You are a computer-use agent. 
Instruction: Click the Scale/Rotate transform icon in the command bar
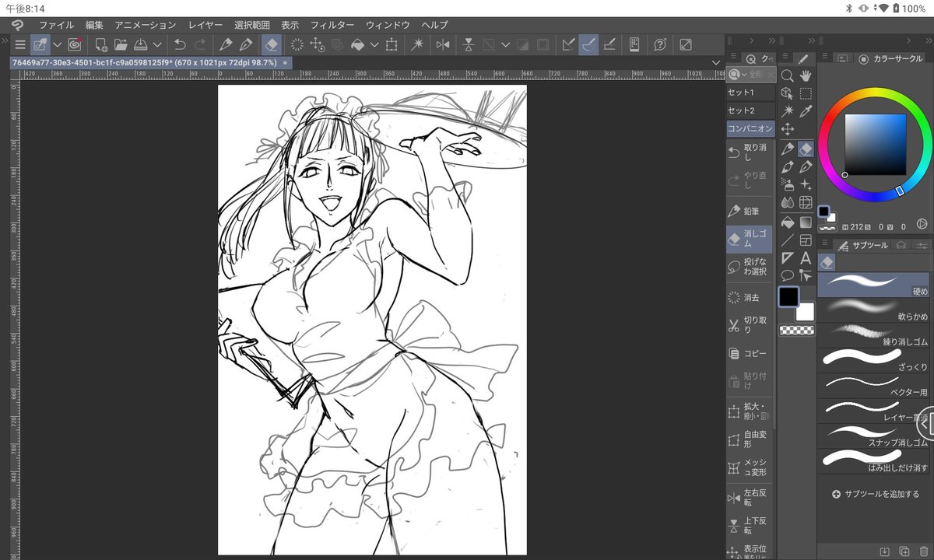[x=392, y=44]
